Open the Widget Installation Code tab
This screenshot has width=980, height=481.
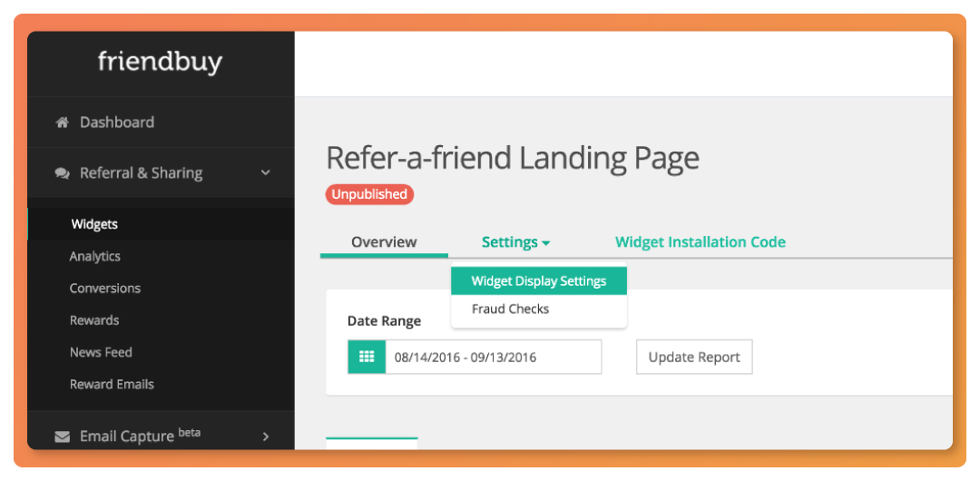[x=701, y=242]
